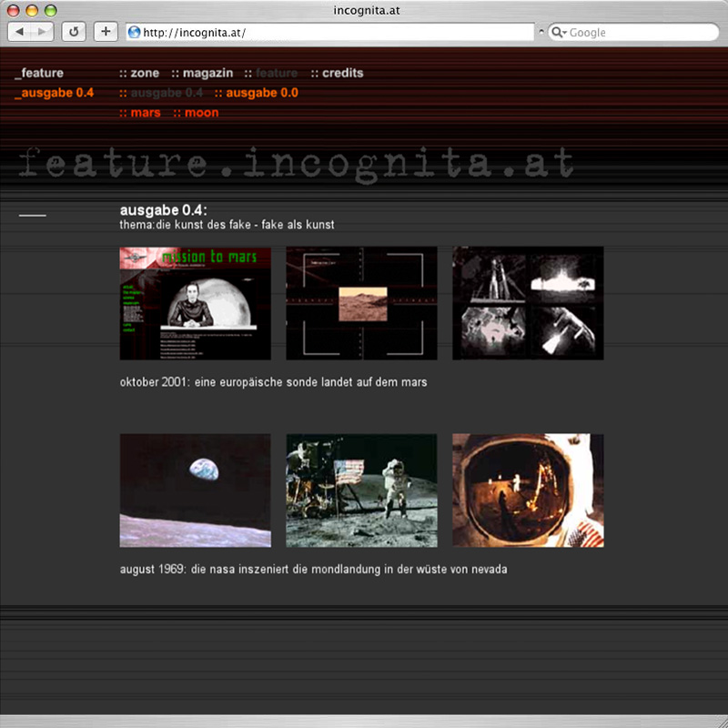Open the astronaut saluting flag thumbnail
Image resolution: width=728 pixels, height=728 pixels.
361,490
